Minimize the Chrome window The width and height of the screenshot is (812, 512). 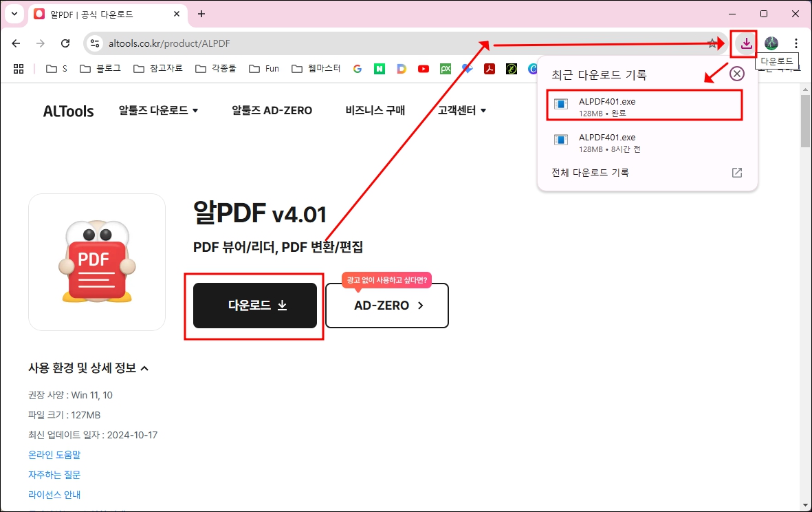pyautogui.click(x=732, y=14)
